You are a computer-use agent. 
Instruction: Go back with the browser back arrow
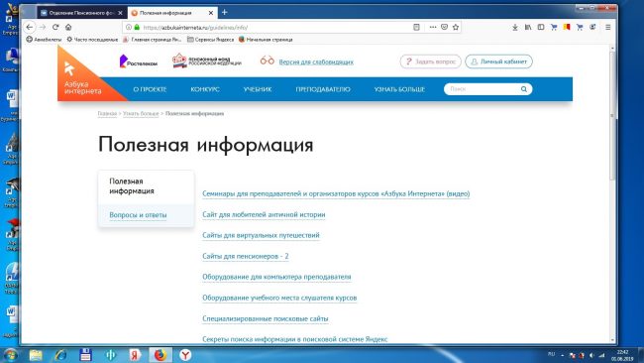[x=30, y=27]
